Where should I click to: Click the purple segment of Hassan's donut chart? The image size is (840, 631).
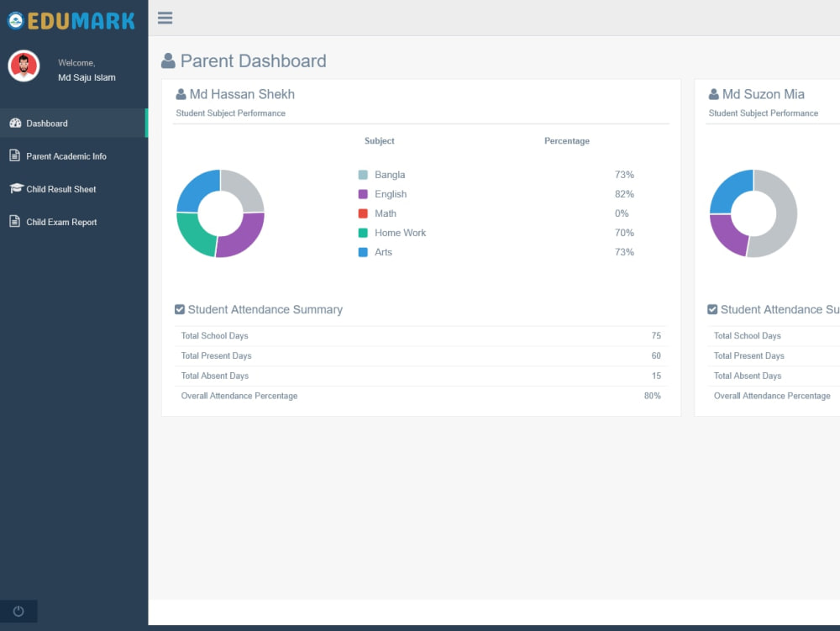coord(244,238)
